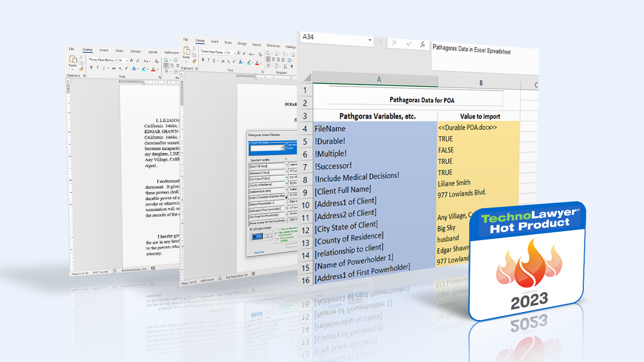Expand the Input Form Masks dropdown
Image resolution: width=644 pixels, height=362 pixels.
point(282,147)
